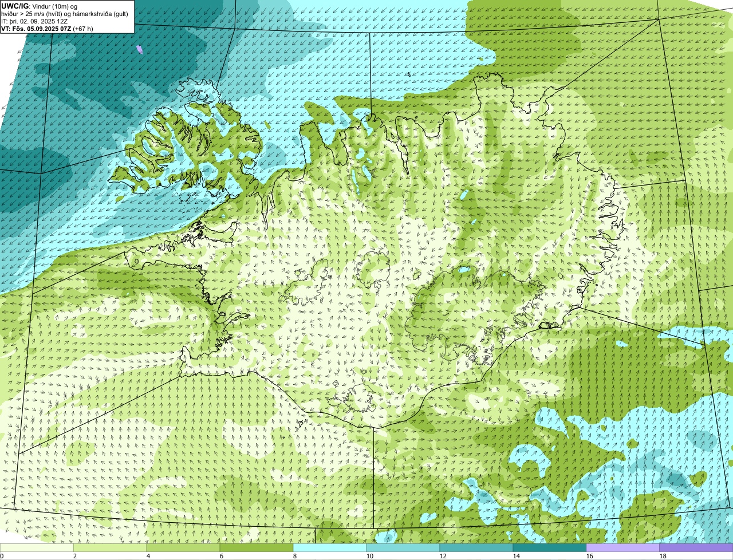Screen dimensions: 733x560
Task: Click the 0–2 m/s pale yellow legend swatch
Action: [x=37, y=547]
